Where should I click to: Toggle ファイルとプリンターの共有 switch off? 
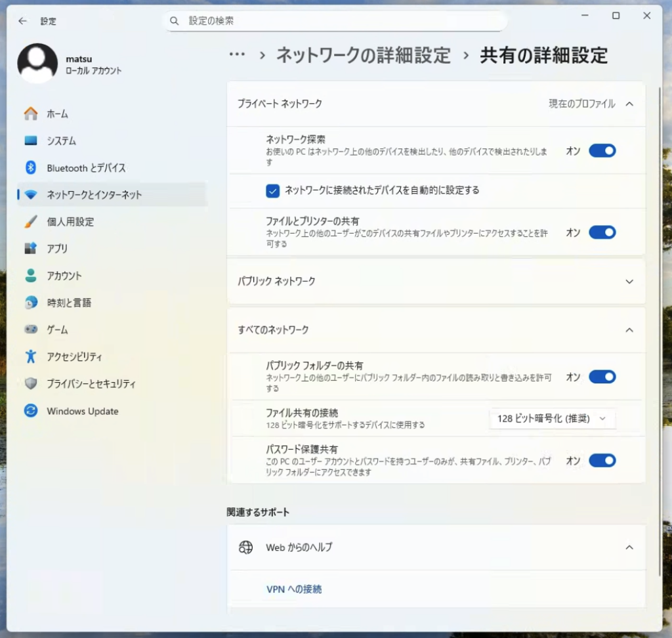click(x=602, y=232)
